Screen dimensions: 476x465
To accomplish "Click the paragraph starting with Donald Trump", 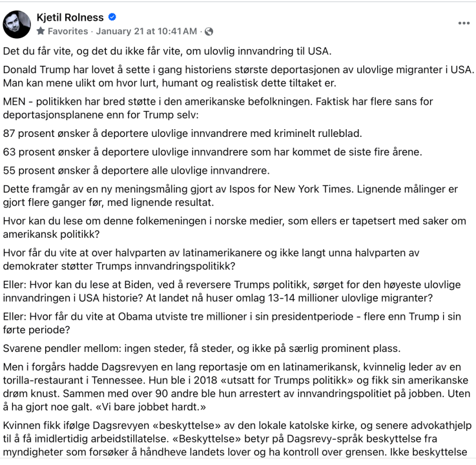I will tap(238, 76).
